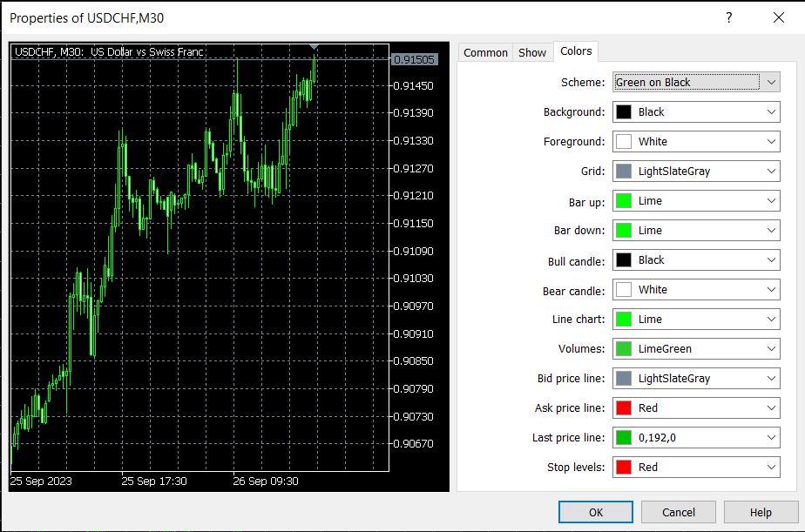Select the Colors tab

click(x=576, y=51)
